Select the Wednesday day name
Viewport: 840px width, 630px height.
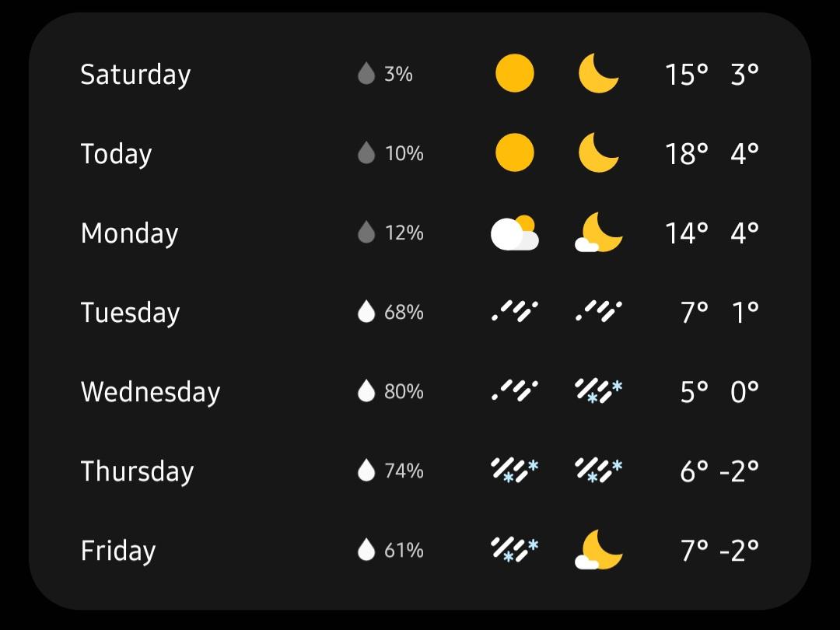pyautogui.click(x=150, y=391)
